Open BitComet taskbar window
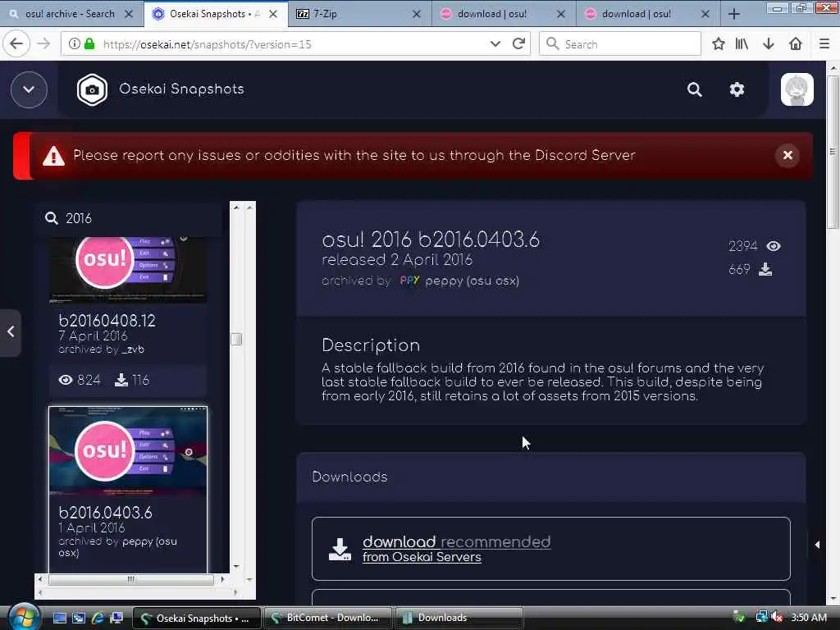 [328, 618]
